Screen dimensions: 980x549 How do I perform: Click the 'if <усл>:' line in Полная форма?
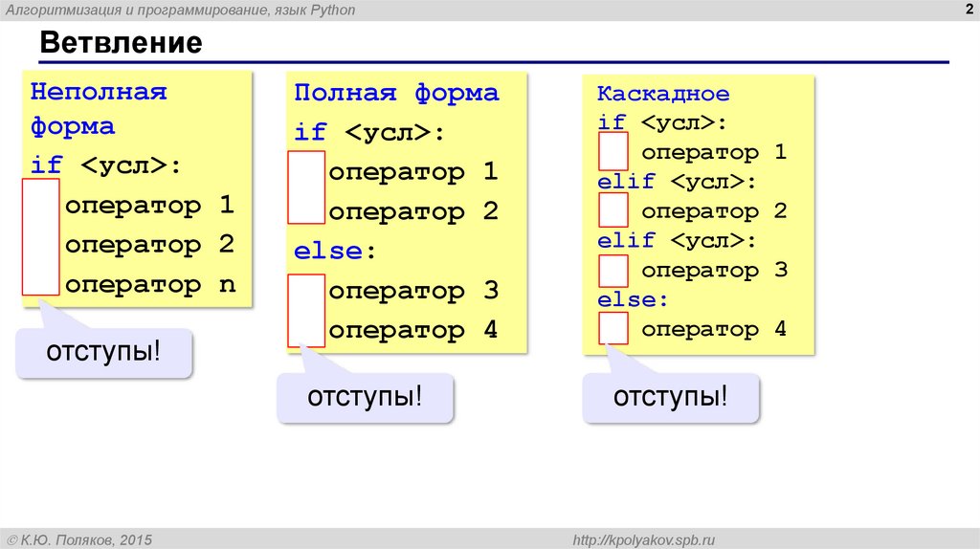370,132
